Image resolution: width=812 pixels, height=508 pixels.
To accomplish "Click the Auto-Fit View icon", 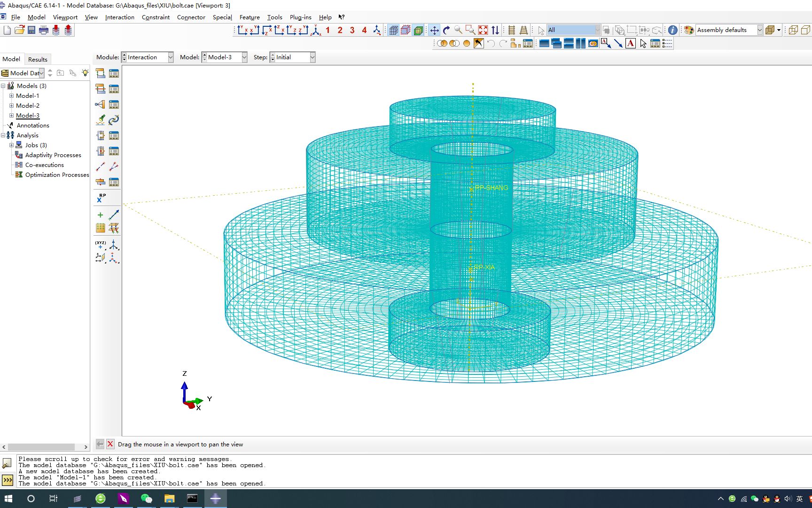I will tap(483, 30).
